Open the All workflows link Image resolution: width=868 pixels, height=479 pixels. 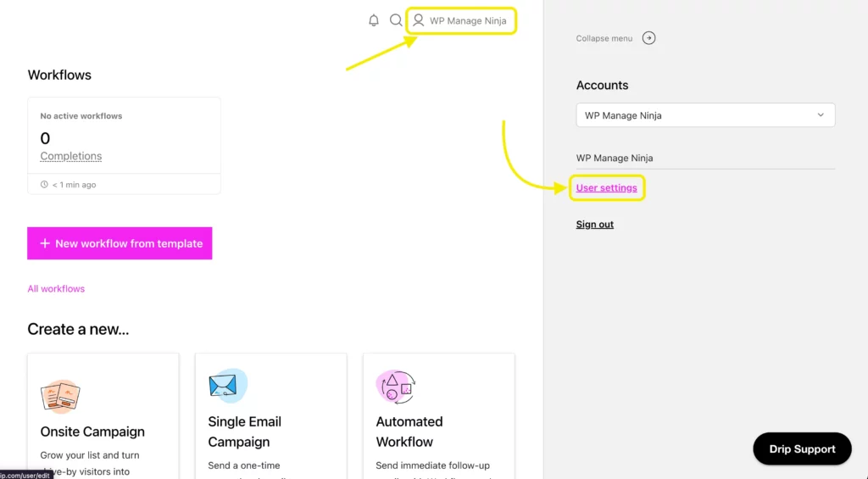coord(56,288)
